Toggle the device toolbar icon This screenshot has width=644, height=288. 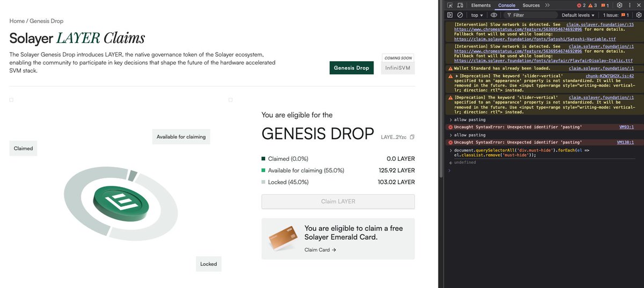(x=460, y=5)
